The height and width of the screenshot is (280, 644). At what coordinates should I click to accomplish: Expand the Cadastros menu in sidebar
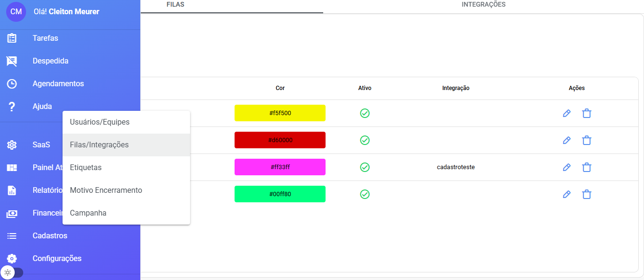(x=50, y=236)
